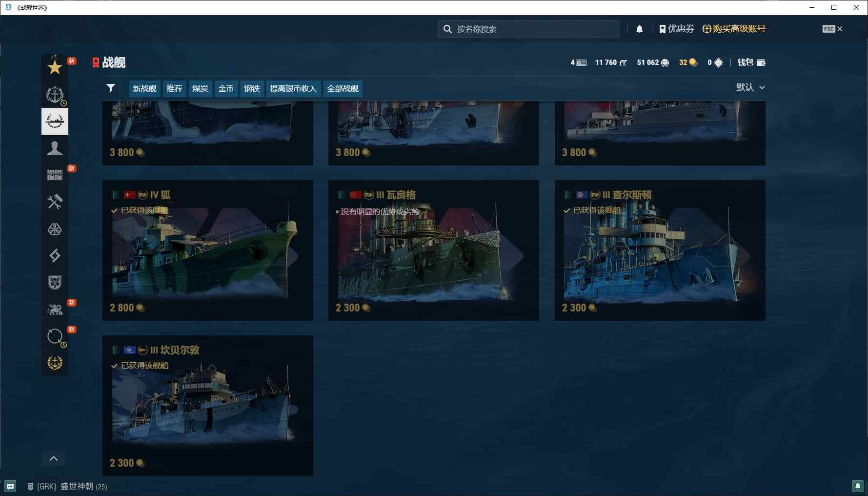Click the gold doubloon balance showing 32
Viewport: 868px width, 496px height.
(688, 62)
